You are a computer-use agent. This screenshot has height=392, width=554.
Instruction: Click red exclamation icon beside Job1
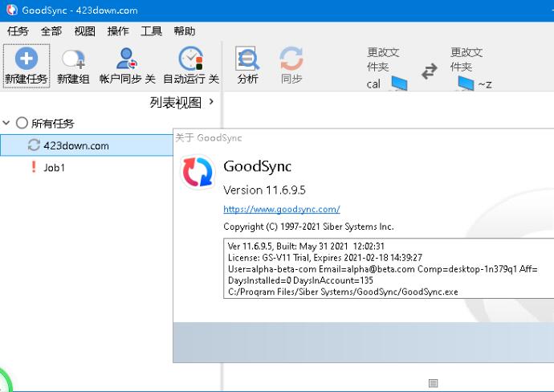click(x=34, y=167)
